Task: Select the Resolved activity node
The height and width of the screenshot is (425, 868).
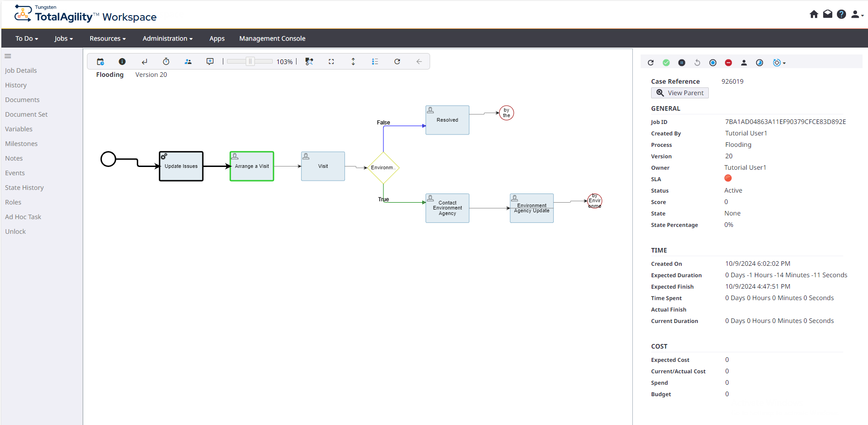Action: tap(447, 120)
